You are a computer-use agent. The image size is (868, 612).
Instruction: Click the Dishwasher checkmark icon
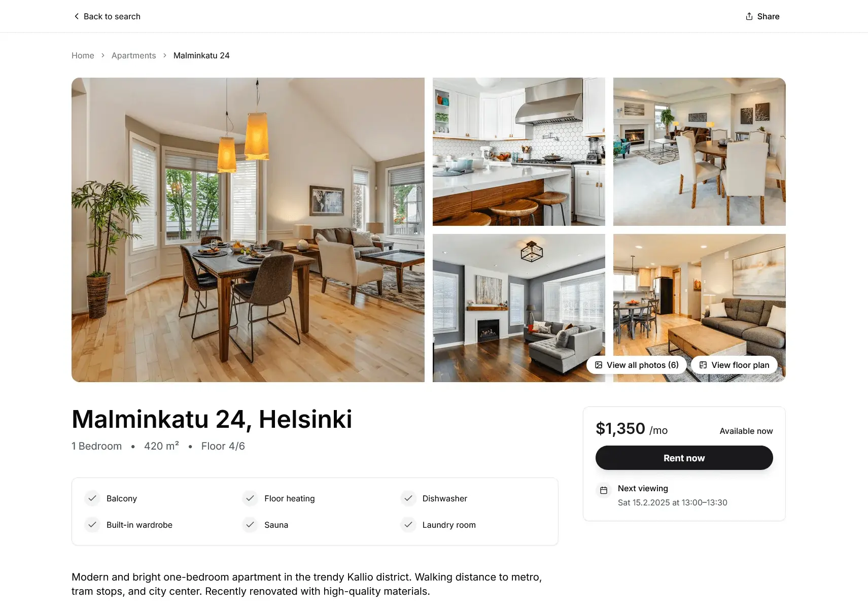click(x=408, y=498)
